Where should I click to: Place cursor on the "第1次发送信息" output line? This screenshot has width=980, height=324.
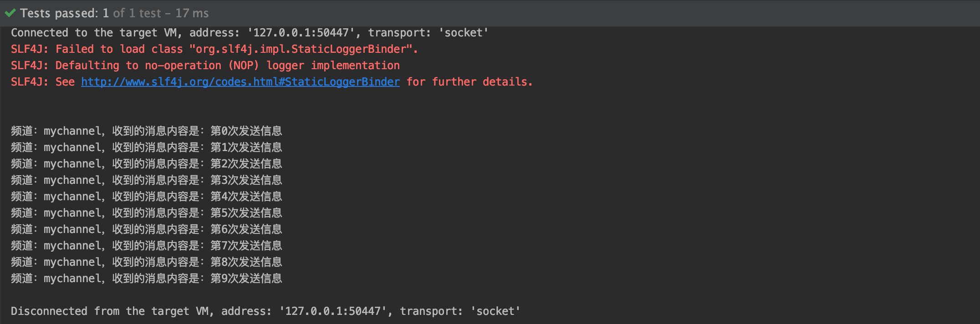pos(146,147)
